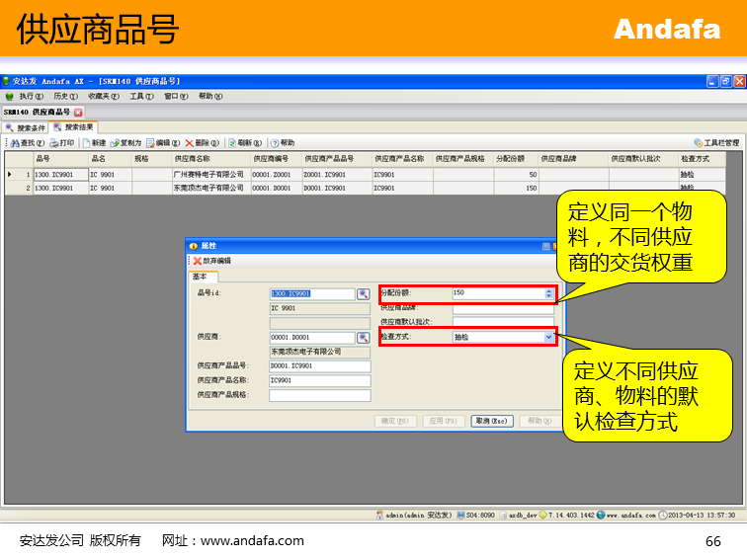747x560 pixels.
Task: Switch to the 搜索条件 tab
Action: (x=26, y=127)
